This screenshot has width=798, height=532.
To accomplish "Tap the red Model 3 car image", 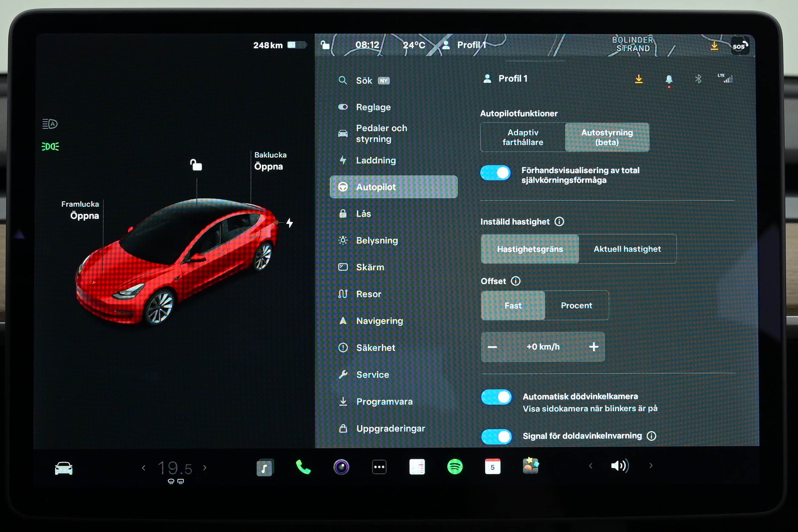I will click(x=177, y=261).
